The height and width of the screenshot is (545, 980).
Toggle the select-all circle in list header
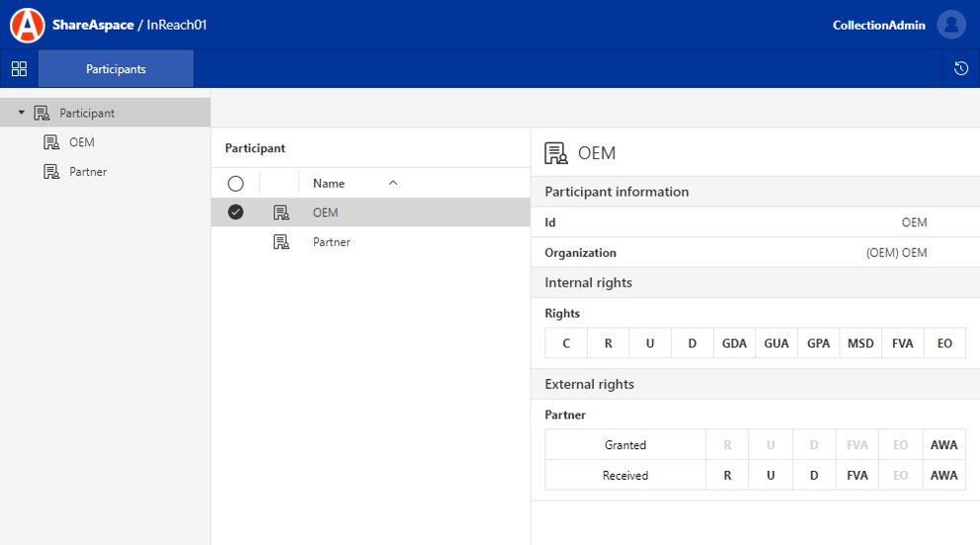point(235,184)
